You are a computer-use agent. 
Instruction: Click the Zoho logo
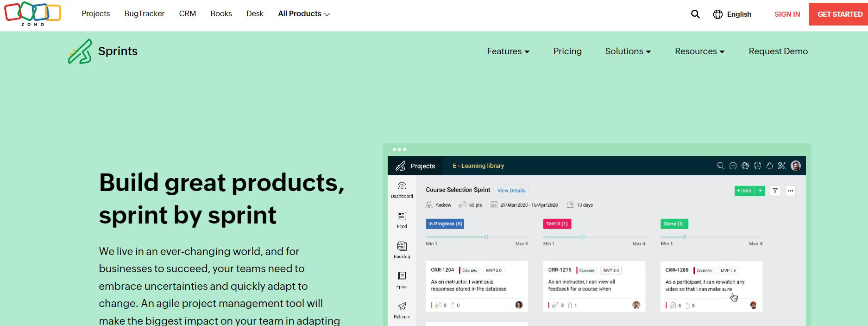(x=32, y=14)
